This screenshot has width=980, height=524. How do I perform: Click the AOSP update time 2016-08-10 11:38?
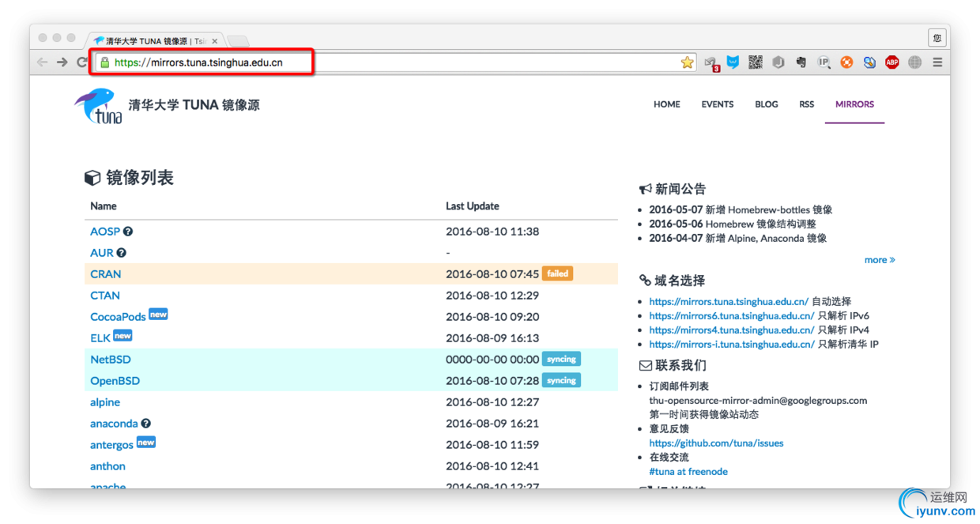pos(492,232)
